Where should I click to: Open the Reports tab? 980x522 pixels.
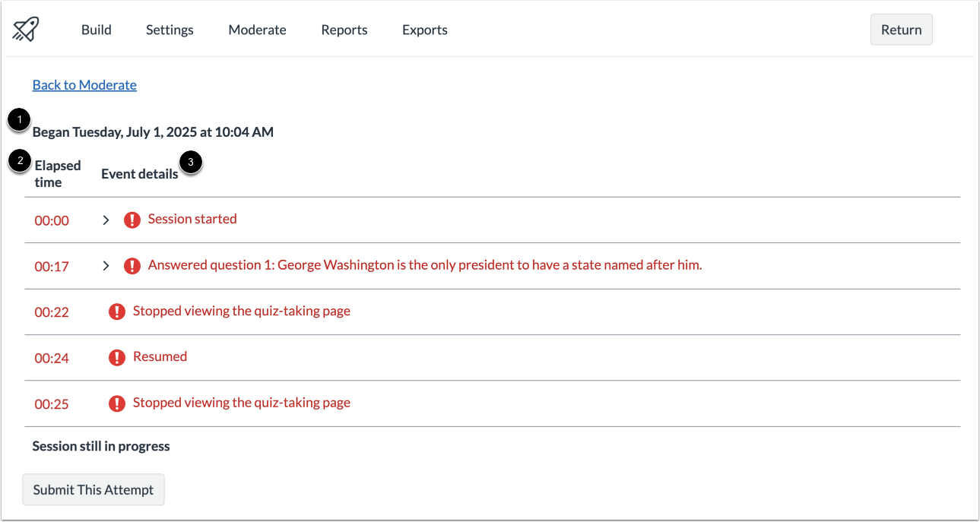coord(344,30)
